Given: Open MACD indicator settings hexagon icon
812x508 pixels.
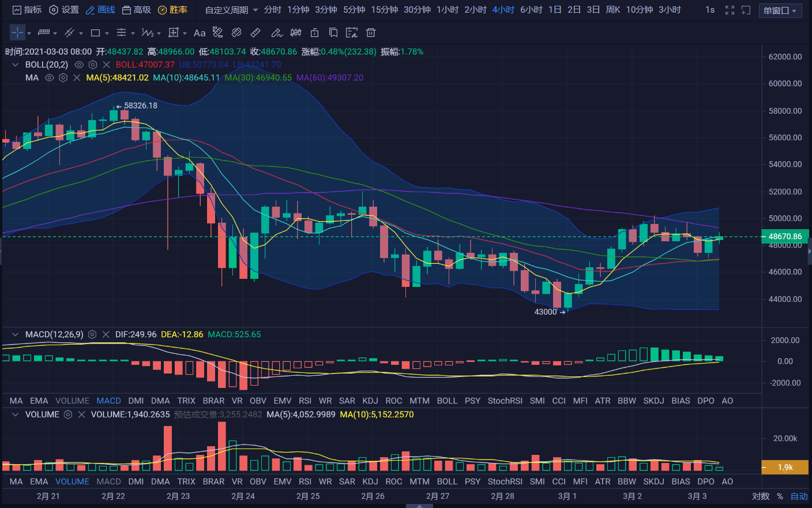Looking at the screenshot, I should point(92,334).
